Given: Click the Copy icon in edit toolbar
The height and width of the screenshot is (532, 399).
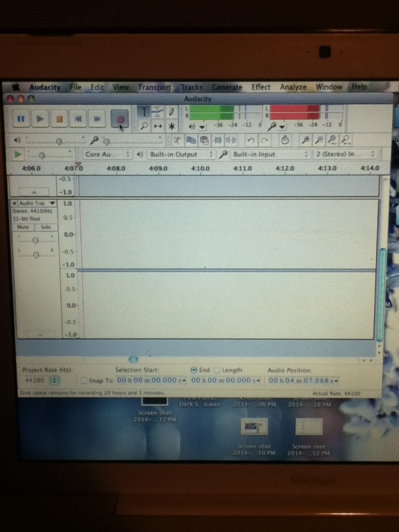Looking at the screenshot, I should (191, 140).
